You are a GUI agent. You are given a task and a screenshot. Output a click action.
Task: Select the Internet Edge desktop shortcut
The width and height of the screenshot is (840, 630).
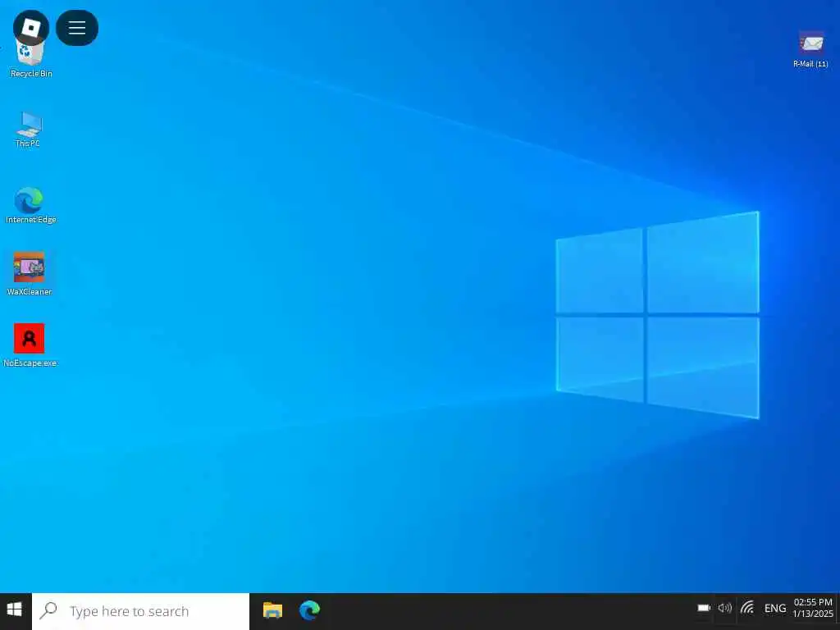pyautogui.click(x=30, y=205)
